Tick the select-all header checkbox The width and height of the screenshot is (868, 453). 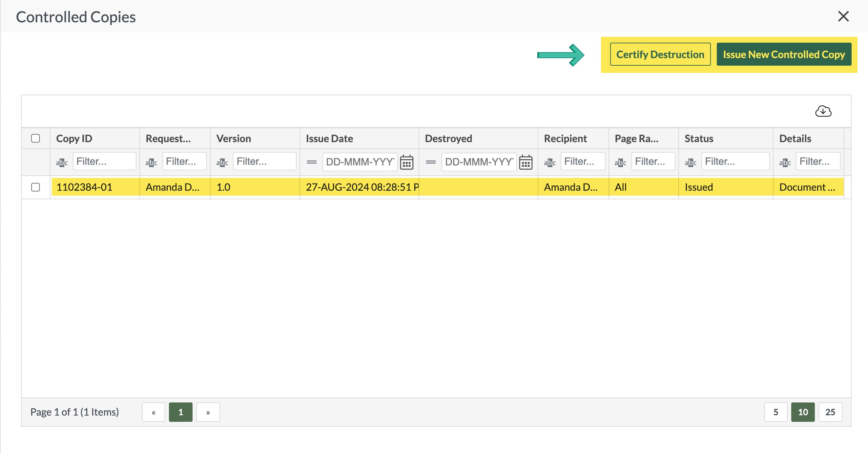[35, 138]
